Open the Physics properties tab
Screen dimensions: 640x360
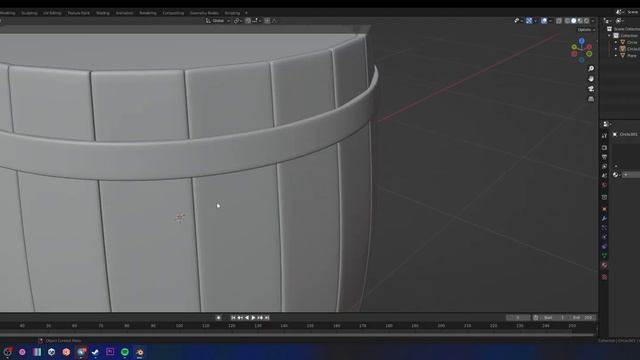click(604, 237)
